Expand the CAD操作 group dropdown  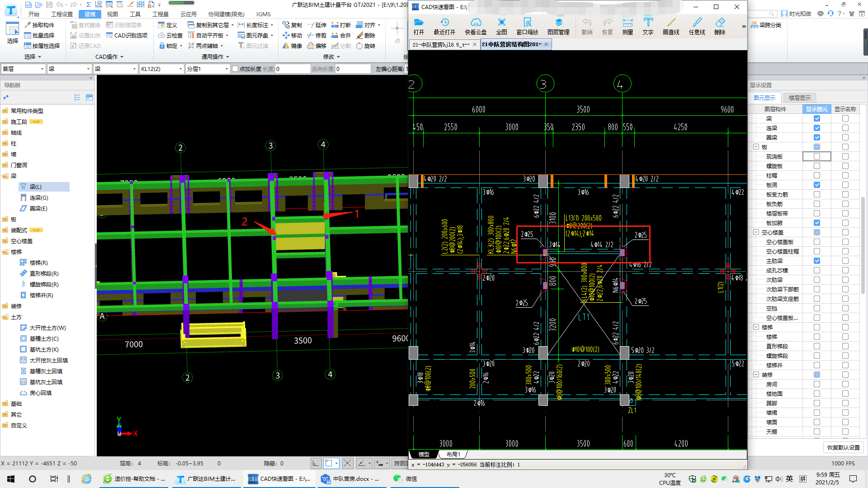109,57
